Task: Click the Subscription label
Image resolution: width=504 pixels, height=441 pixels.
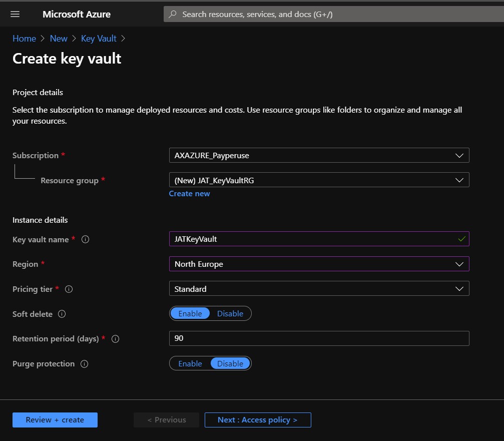Action: pos(36,156)
